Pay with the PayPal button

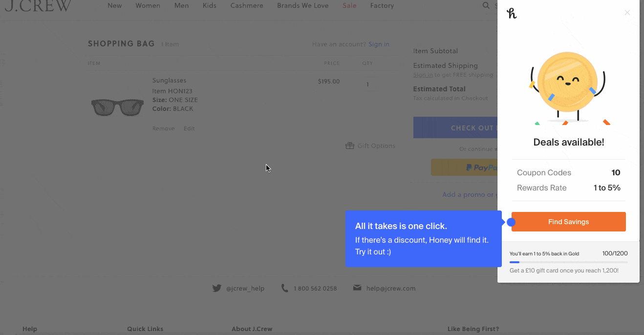[464, 167]
